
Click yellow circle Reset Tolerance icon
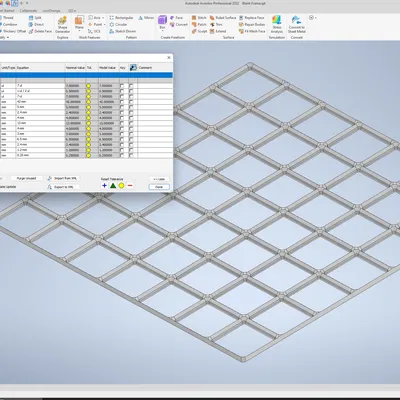coord(122,186)
